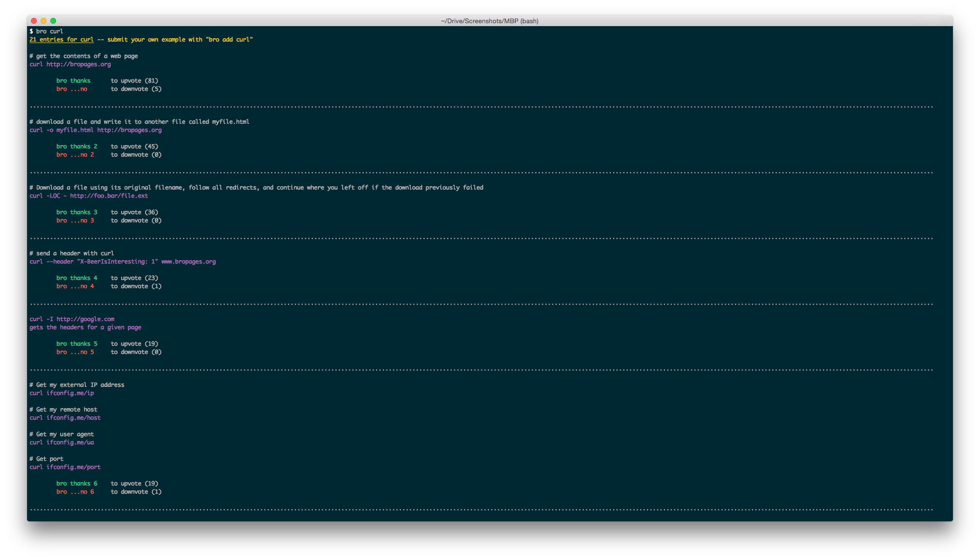Click the 'curl -LOC -' foo.bar command
Viewport: 980px width, 560px height.
coord(89,196)
